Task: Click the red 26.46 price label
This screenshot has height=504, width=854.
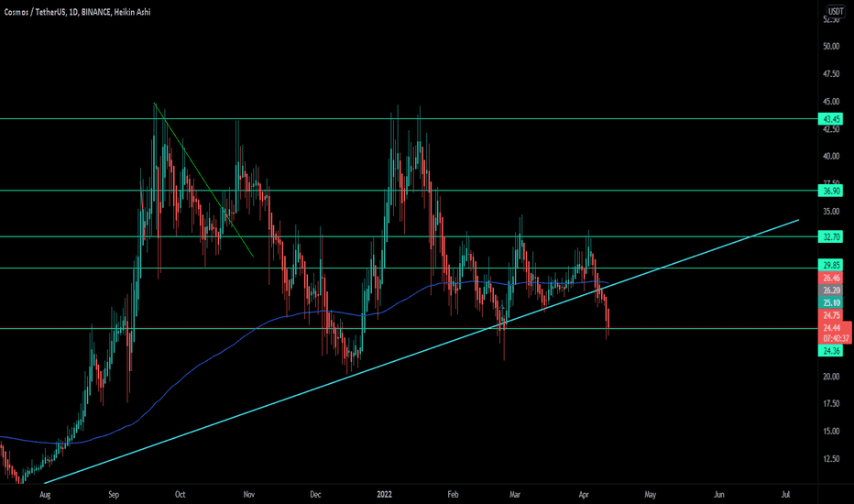Action: coord(830,278)
